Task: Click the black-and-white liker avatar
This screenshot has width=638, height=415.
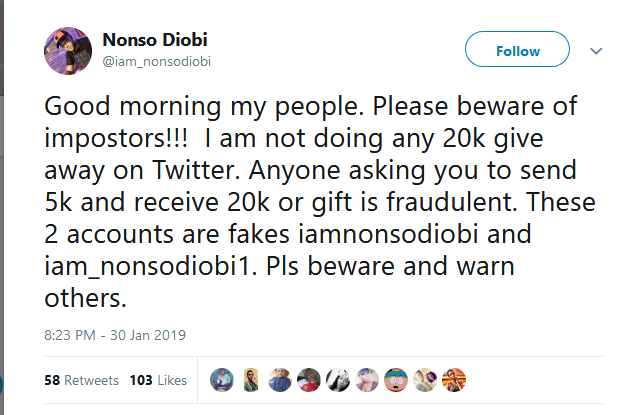Action: [x=338, y=380]
